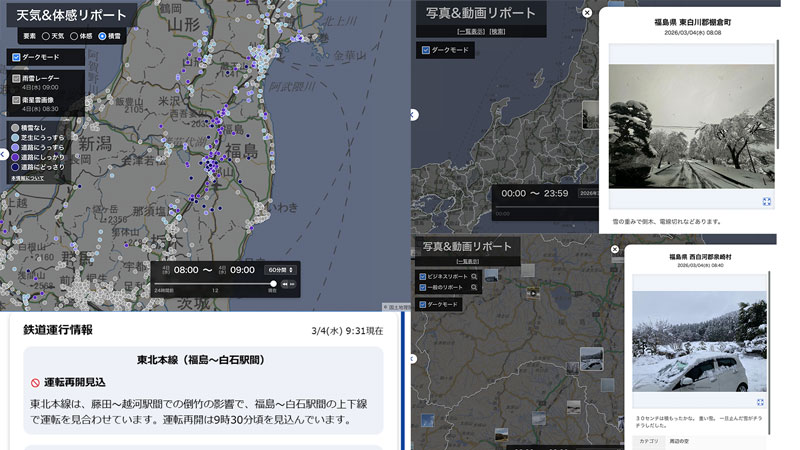The width and height of the screenshot is (800, 450).
Task: Toggle ダークモード checkbox in weather report panel
Action: (16, 58)
